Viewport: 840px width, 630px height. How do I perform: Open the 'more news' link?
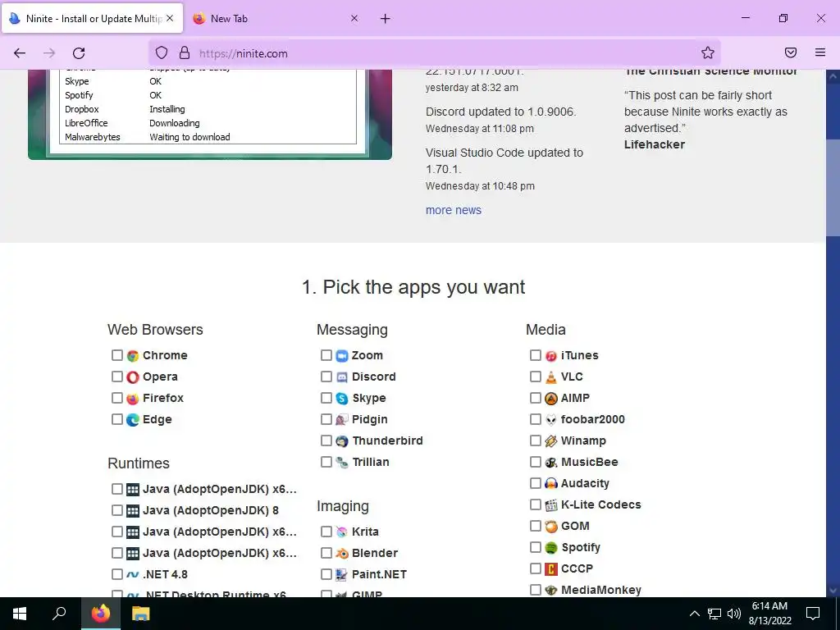click(x=453, y=210)
